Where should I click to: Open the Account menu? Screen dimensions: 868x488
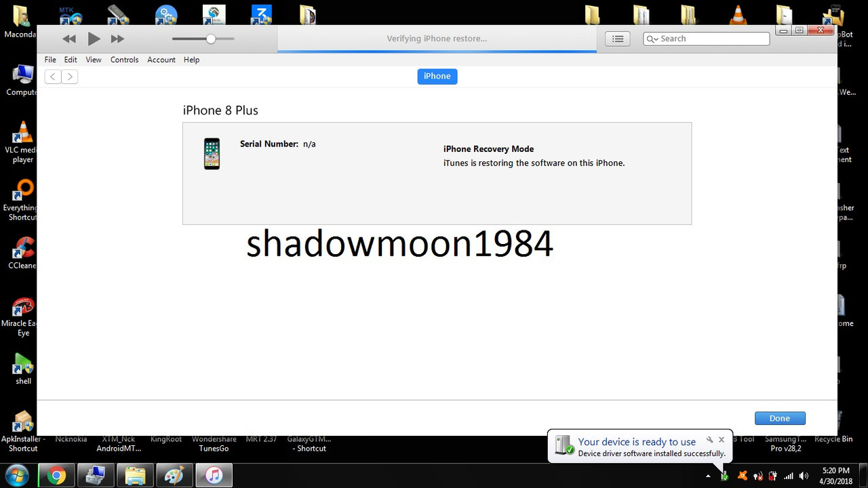click(161, 60)
